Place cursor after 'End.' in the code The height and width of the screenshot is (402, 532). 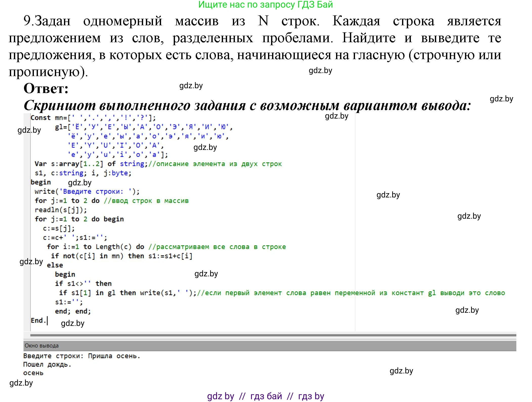point(47,321)
